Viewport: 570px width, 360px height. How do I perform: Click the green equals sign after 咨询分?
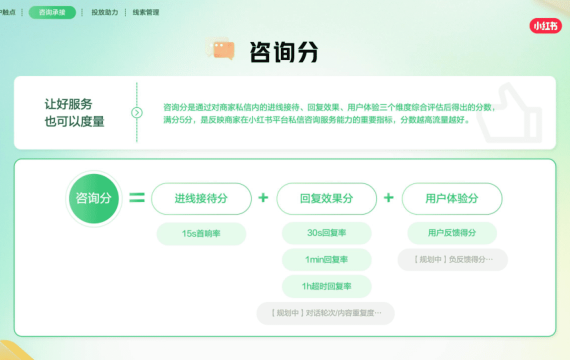point(137,198)
